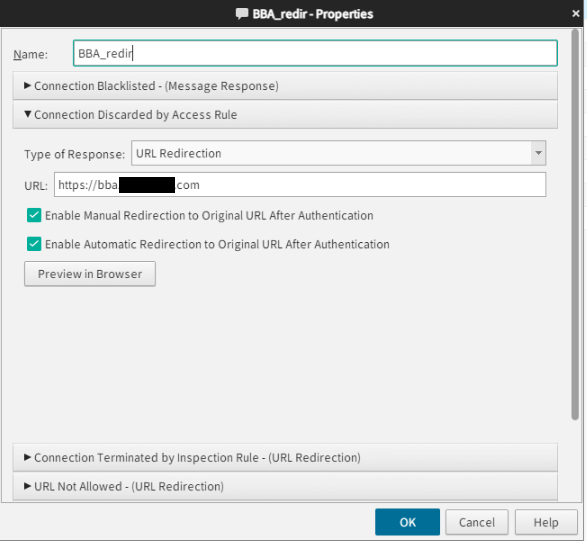The width and height of the screenshot is (587, 541).
Task: Click the vertical scrollbar thumb
Action: coord(575,225)
